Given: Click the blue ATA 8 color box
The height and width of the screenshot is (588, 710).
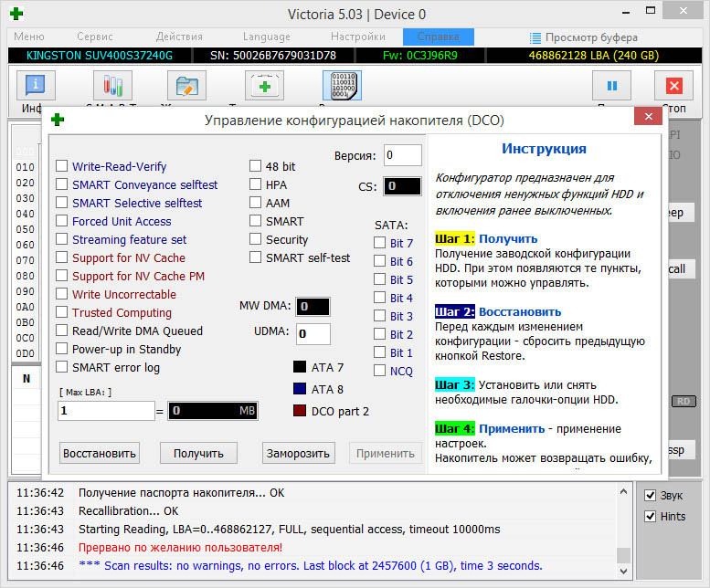Looking at the screenshot, I should point(300,389).
